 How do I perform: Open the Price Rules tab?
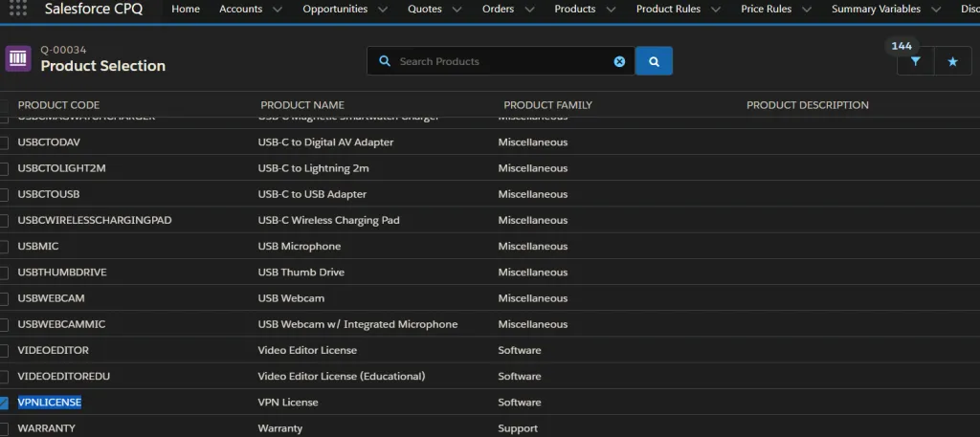click(x=767, y=9)
